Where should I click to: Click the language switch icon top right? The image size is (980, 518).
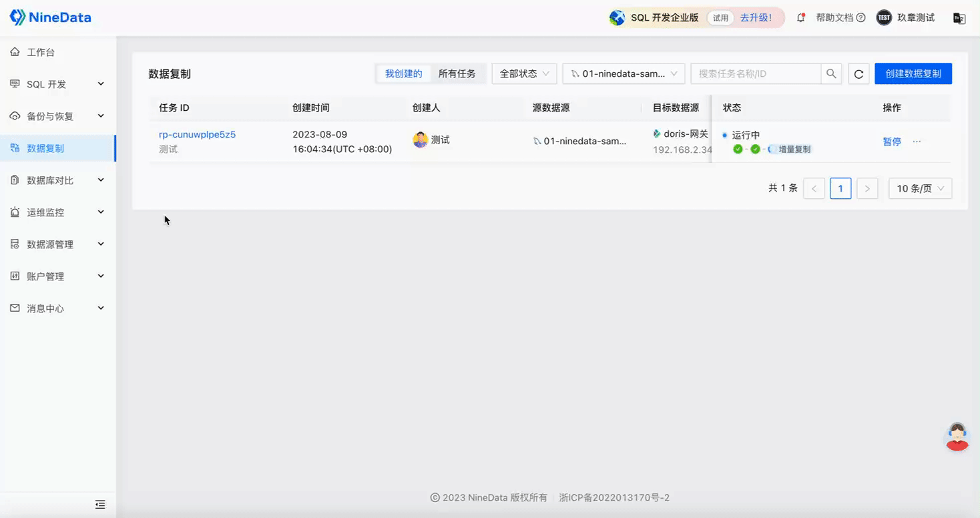point(959,18)
